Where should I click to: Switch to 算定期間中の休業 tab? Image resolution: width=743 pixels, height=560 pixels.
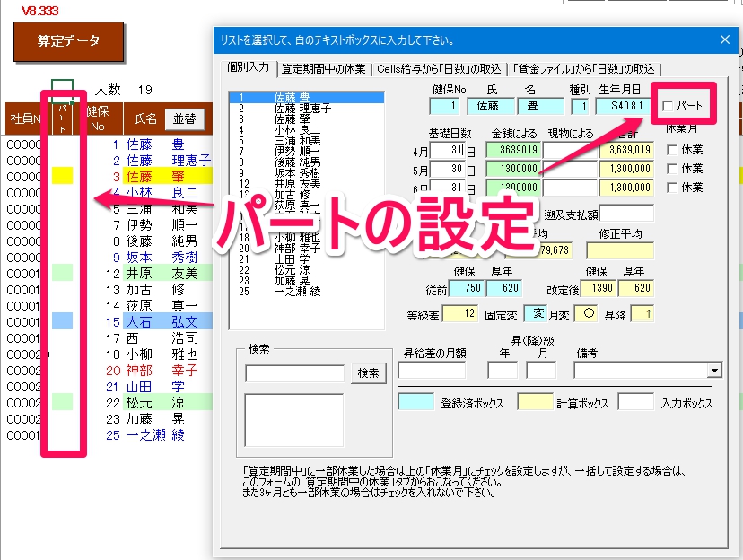325,69
